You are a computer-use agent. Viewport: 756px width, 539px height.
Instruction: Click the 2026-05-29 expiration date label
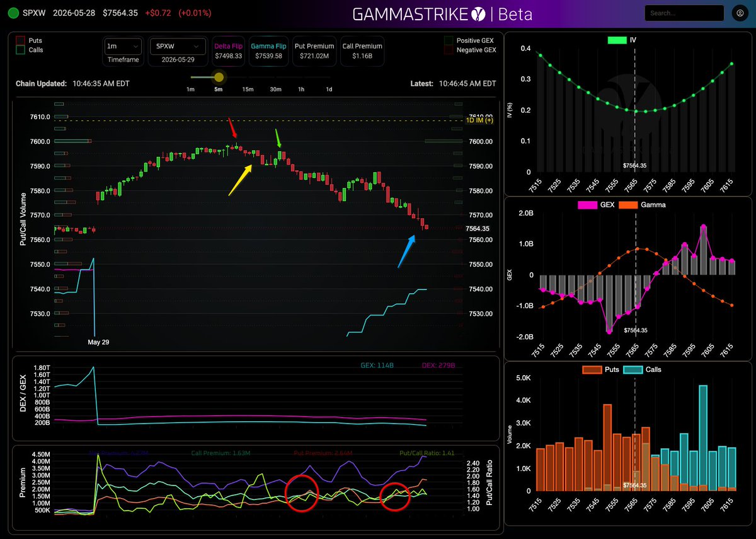(x=178, y=60)
